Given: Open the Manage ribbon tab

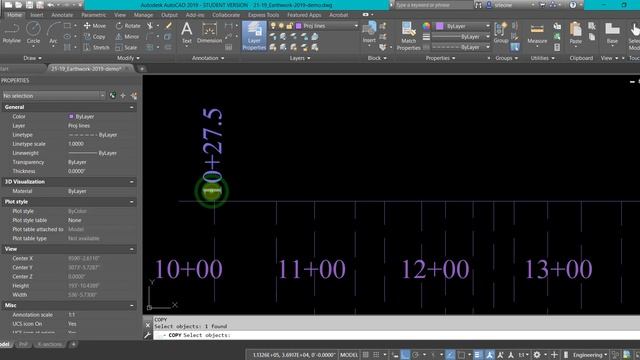Looking at the screenshot, I should pyautogui.click(x=144, y=15).
